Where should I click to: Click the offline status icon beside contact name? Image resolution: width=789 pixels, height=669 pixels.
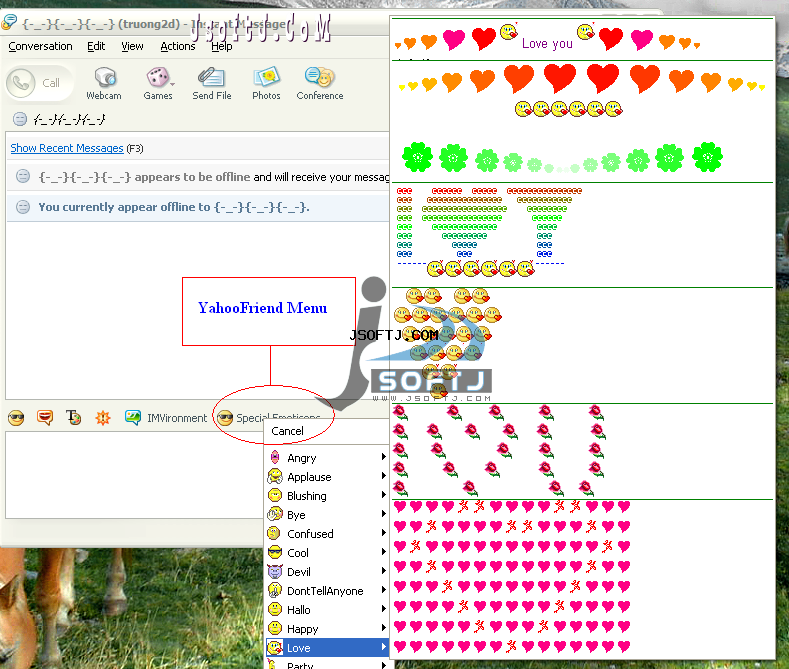point(20,119)
